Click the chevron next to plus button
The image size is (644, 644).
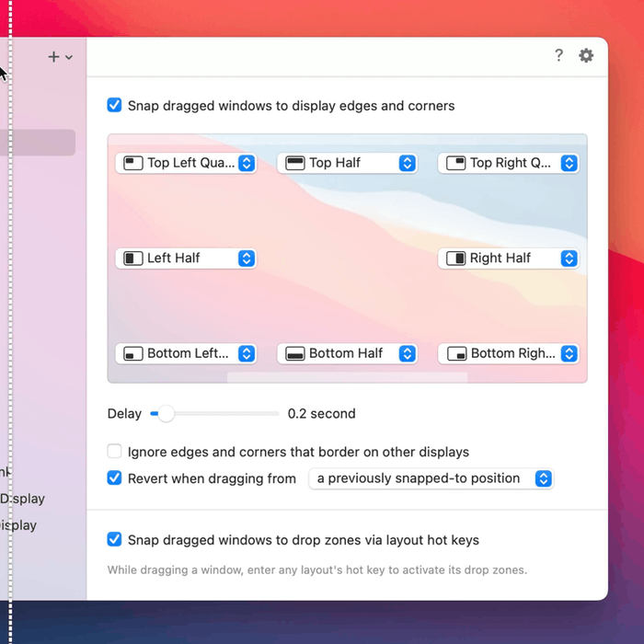[x=69, y=58]
